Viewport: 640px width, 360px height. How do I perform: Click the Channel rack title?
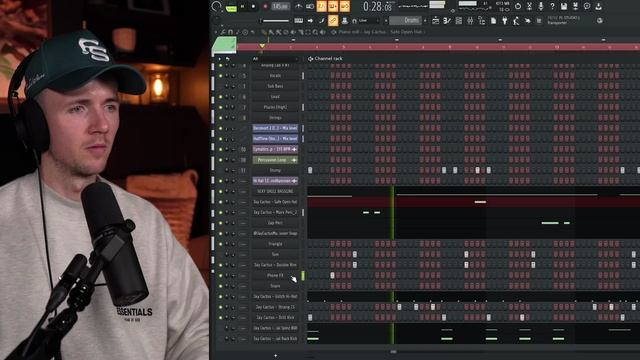pyautogui.click(x=328, y=59)
